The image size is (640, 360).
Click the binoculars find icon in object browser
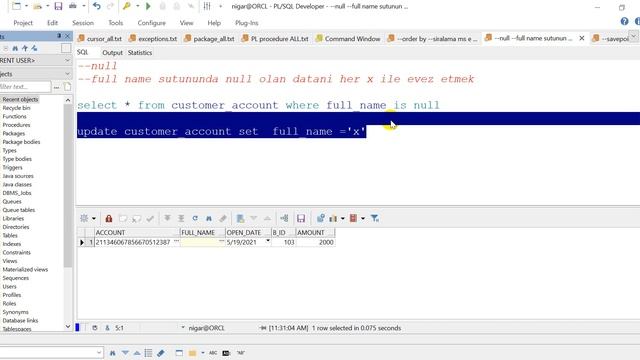click(x=15, y=48)
